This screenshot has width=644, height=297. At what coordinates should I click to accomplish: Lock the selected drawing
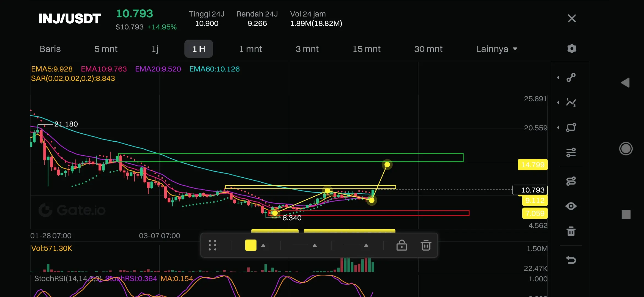pyautogui.click(x=402, y=245)
